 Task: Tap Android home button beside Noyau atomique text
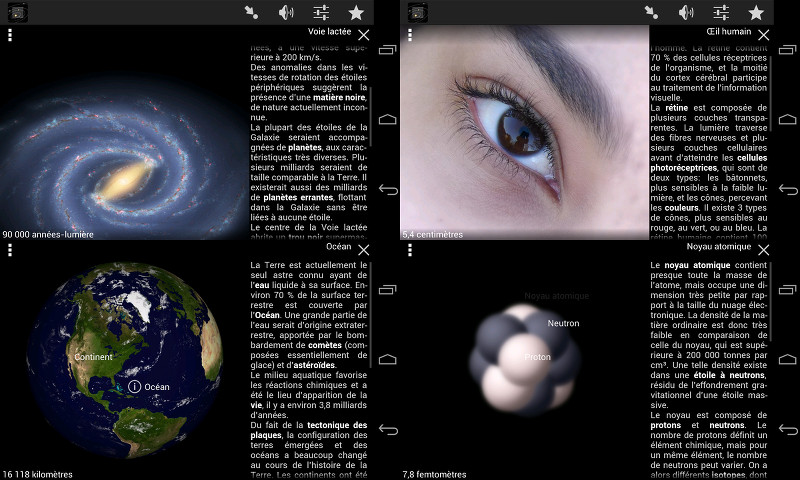[x=788, y=360]
